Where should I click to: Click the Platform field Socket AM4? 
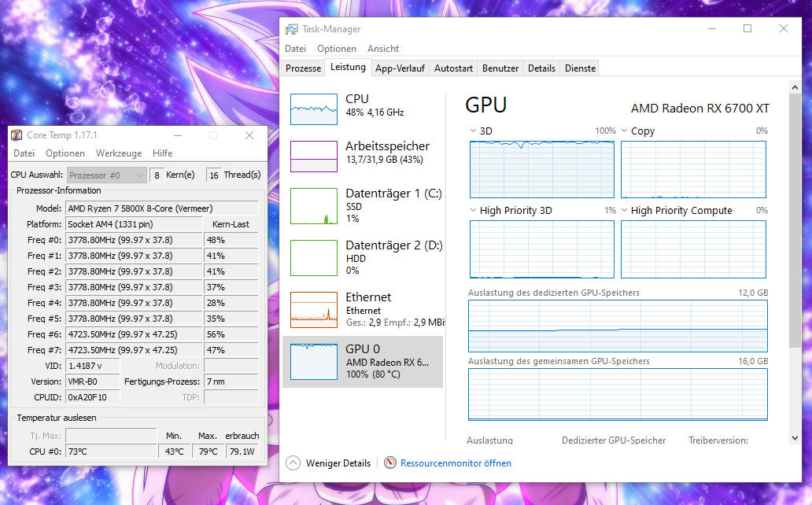tap(134, 224)
